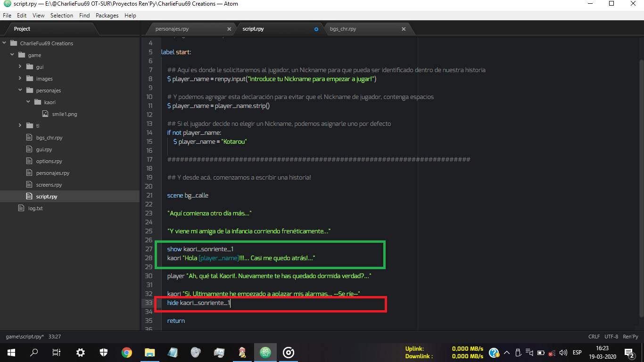Open File Explorer from the taskbar

[x=149, y=352]
